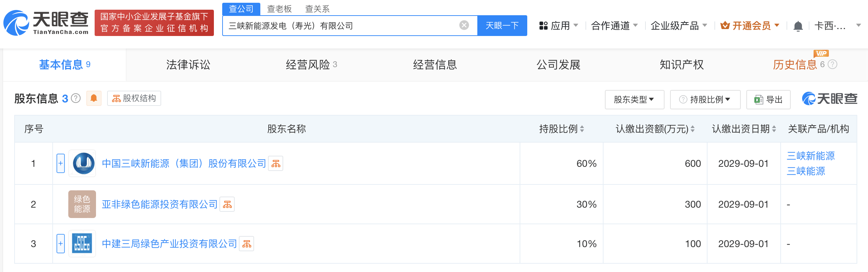Click the 天眼查 logo in header
This screenshot has width=868, height=272.
(x=46, y=23)
